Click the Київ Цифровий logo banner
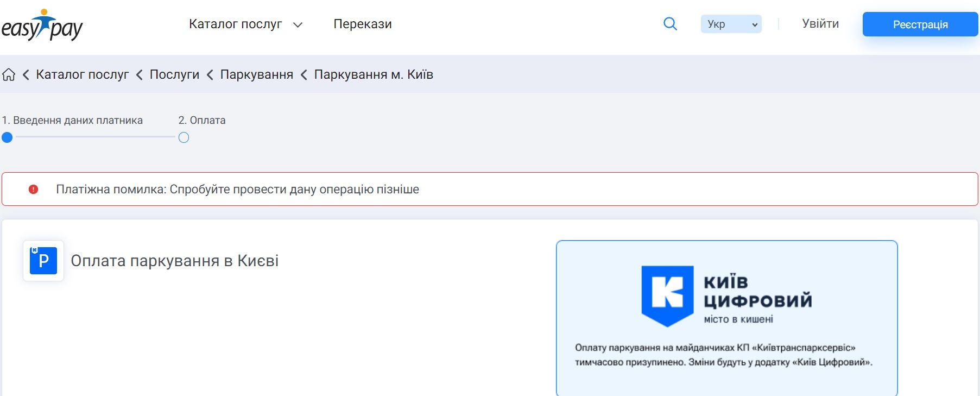Viewport: 980px width, 396px height. click(x=726, y=296)
